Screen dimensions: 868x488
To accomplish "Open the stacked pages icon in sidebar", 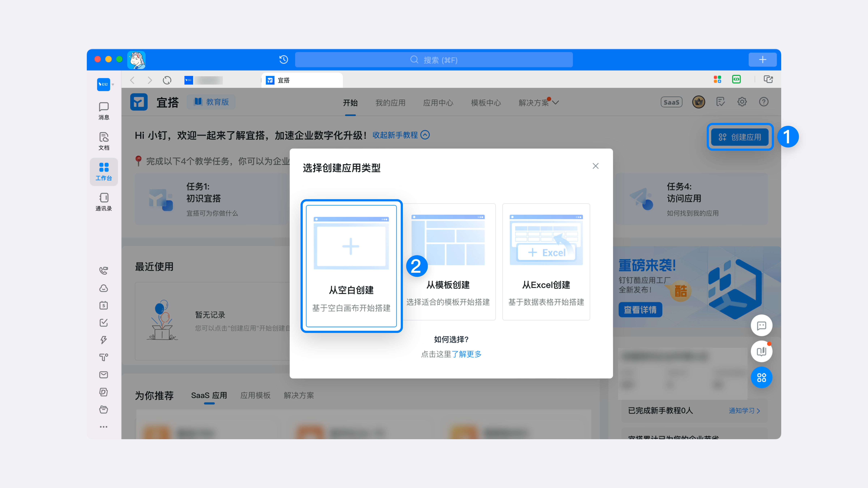I will 104,392.
